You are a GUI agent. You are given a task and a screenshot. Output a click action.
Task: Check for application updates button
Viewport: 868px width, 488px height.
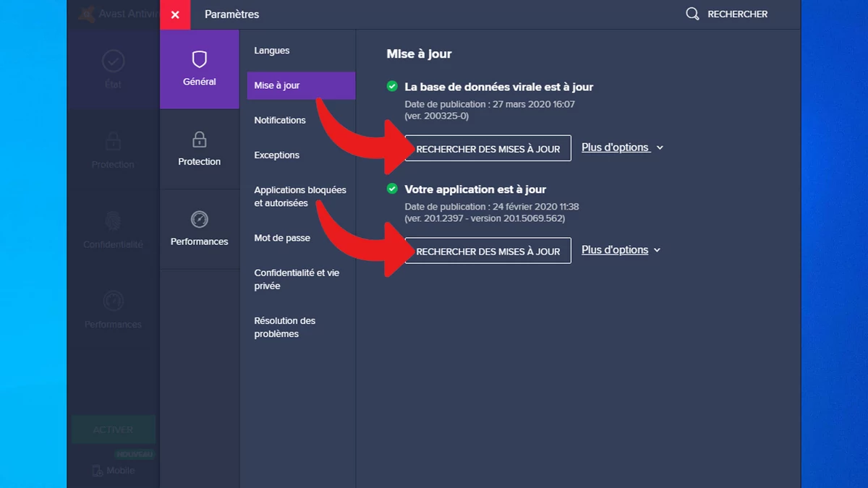(x=488, y=251)
